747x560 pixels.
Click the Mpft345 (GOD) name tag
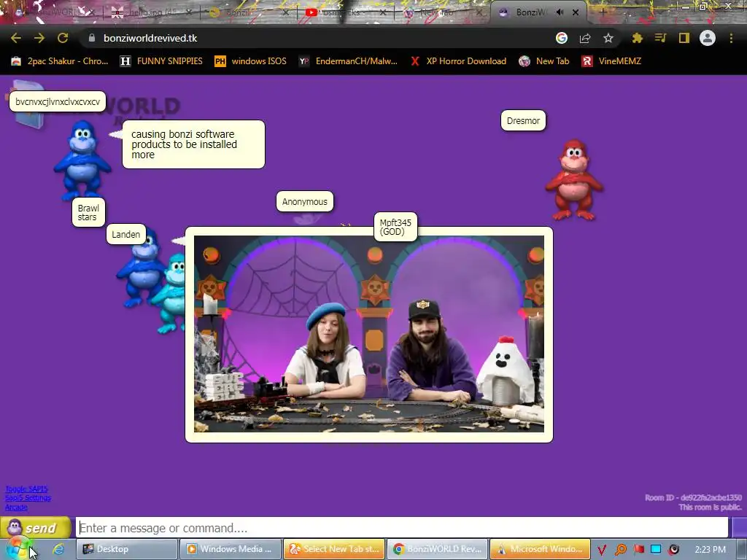coord(395,227)
